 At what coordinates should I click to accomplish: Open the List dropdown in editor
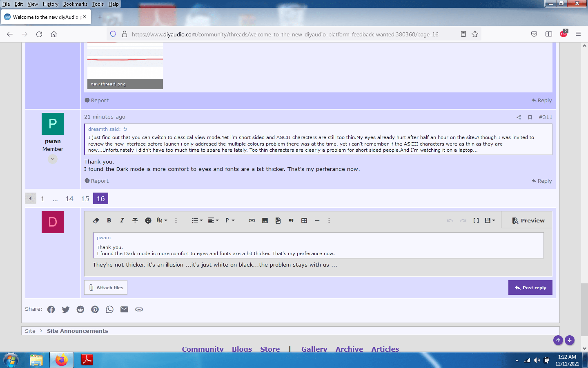point(197,220)
